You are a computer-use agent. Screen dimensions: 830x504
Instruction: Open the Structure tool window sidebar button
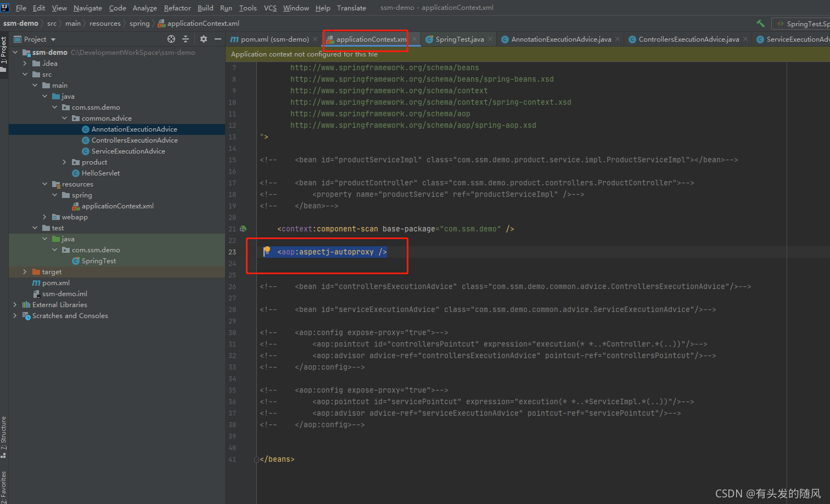(4, 437)
